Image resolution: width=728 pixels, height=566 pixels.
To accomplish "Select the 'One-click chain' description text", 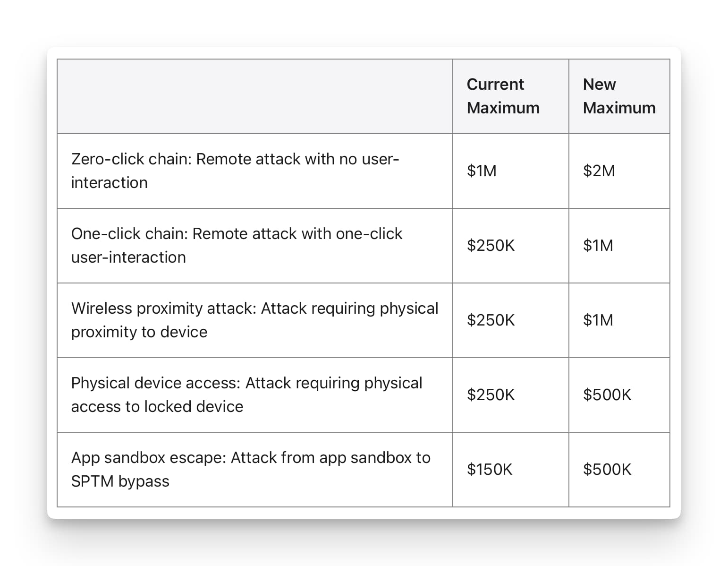I will pos(237,245).
